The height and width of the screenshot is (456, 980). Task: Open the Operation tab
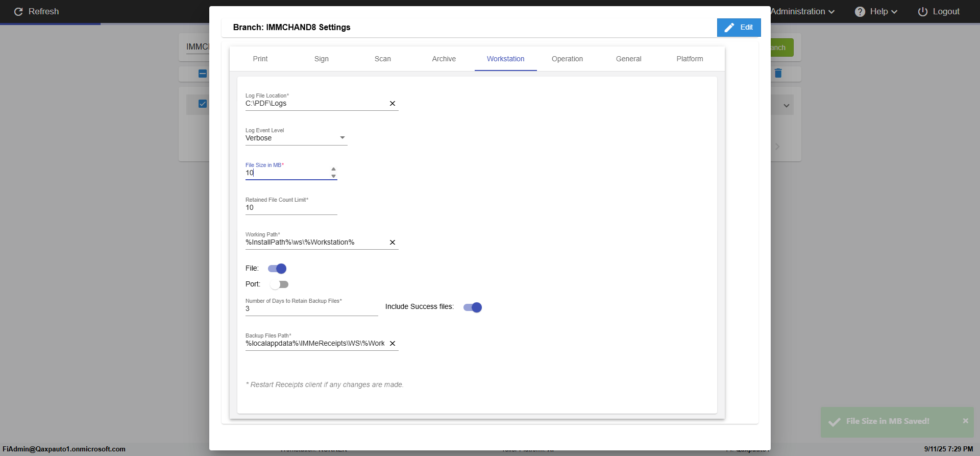point(567,59)
